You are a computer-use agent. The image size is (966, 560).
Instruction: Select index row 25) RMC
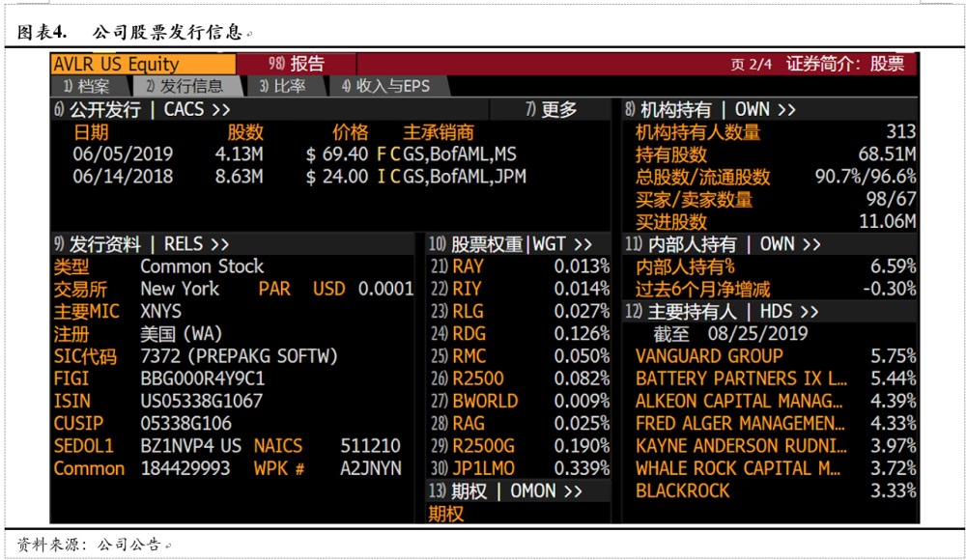[x=520, y=356]
